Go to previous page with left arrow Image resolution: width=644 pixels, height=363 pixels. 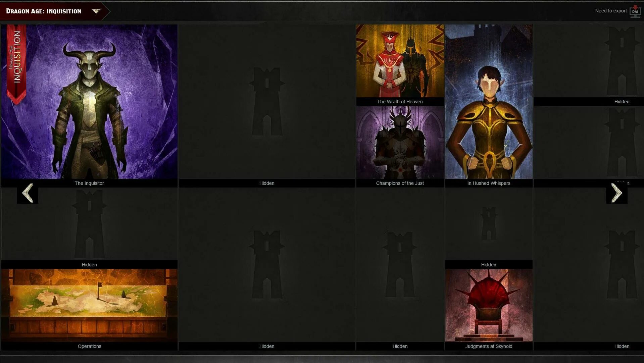pyautogui.click(x=28, y=193)
